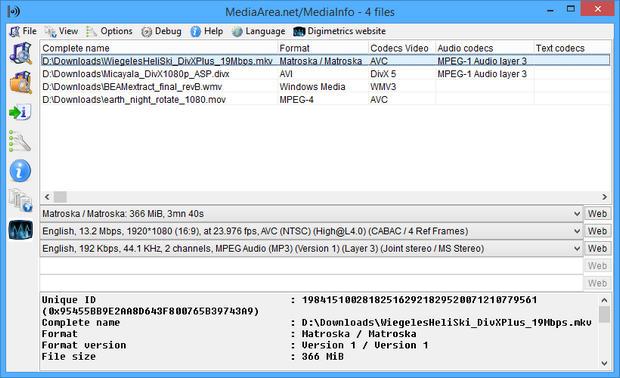
Task: Click the MediaInfo title bar app icon
Action: coord(14,11)
